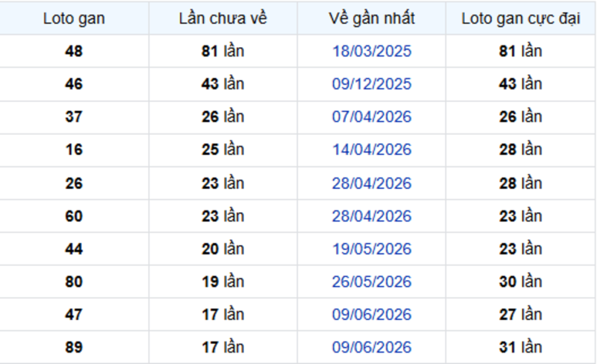Select loto number 60 in Loto gan column
The height and width of the screenshot is (364, 597).
(74, 216)
